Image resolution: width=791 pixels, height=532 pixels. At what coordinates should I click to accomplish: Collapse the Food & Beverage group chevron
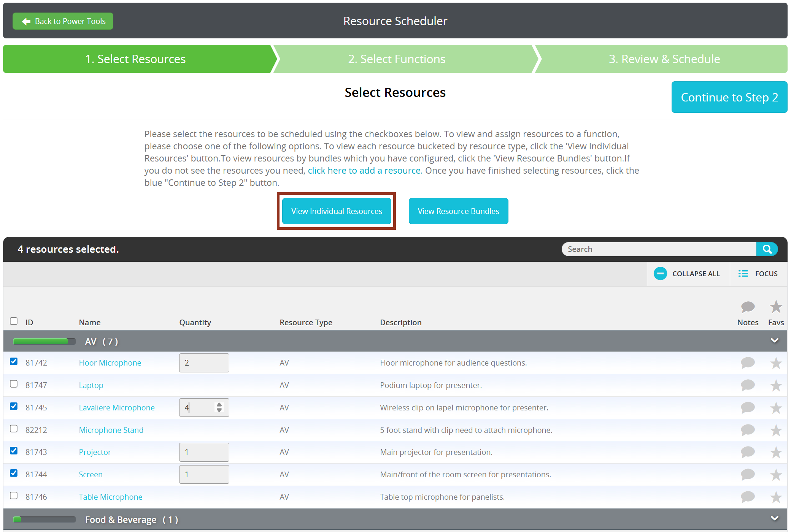tap(774, 518)
